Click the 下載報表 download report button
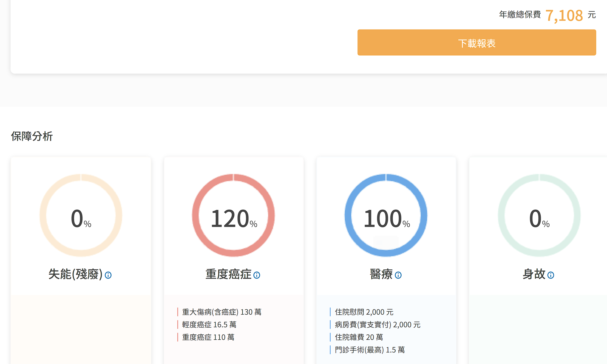607x364 pixels. click(x=476, y=42)
